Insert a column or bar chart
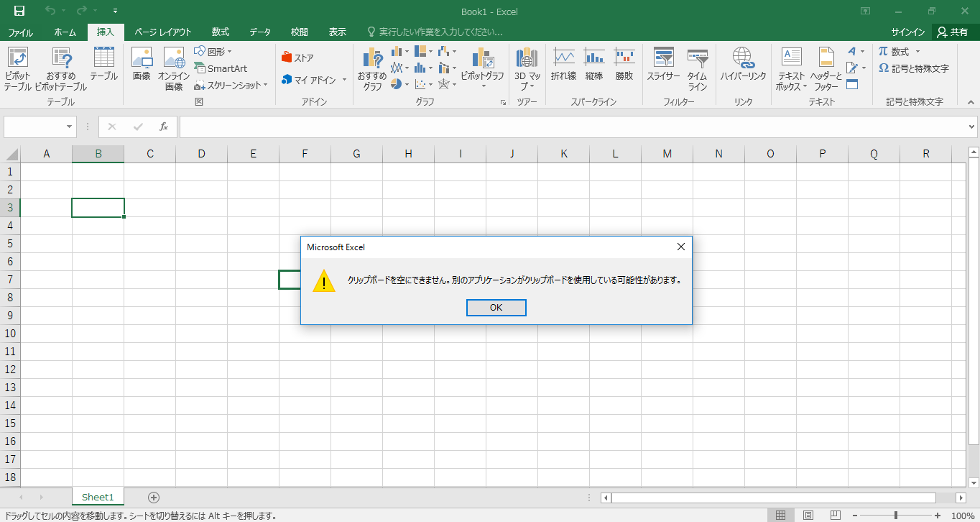This screenshot has height=522, width=980. point(400,52)
